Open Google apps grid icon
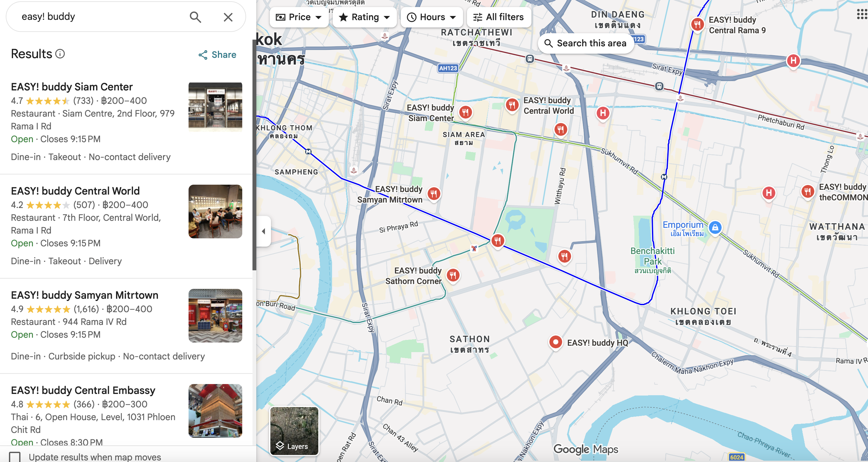Image resolution: width=868 pixels, height=462 pixels. point(862,14)
